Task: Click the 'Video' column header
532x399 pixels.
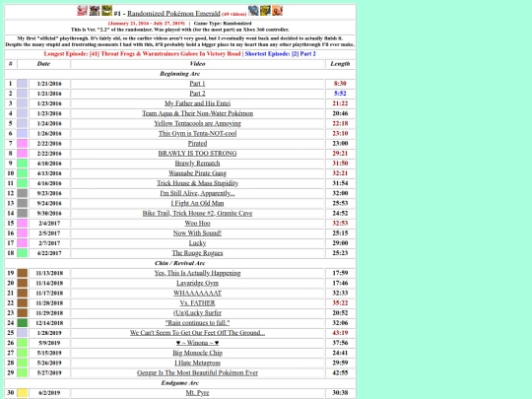Action: tap(197, 64)
